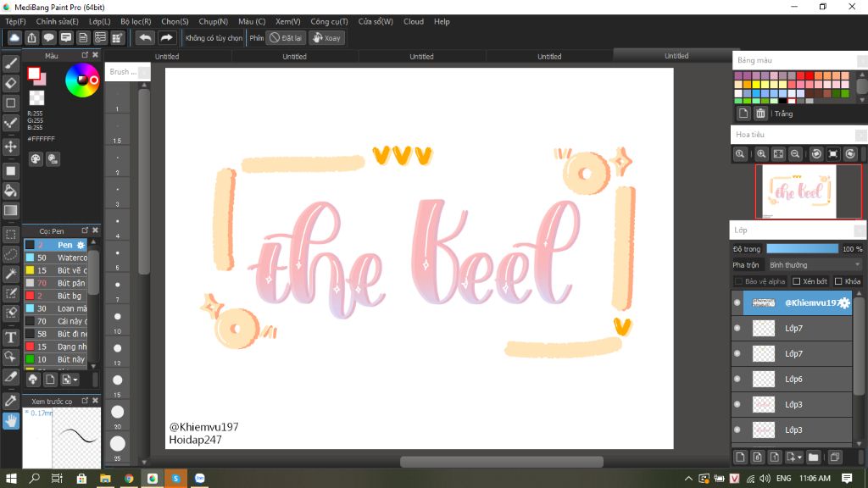Click the Redo arrow in toolbar
868x488 pixels.
[x=166, y=37]
